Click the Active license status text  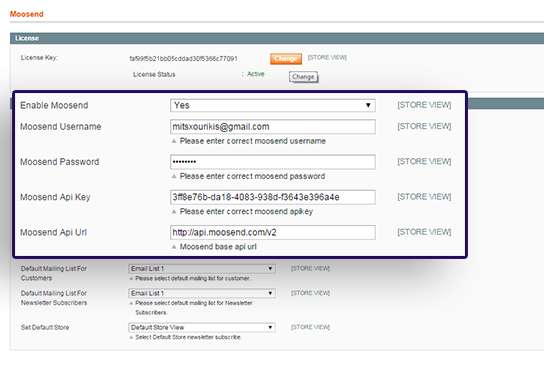pos(256,74)
